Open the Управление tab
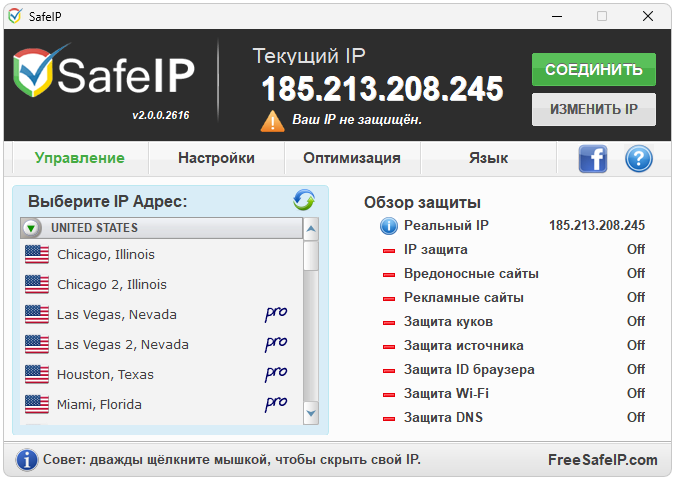 coord(80,158)
